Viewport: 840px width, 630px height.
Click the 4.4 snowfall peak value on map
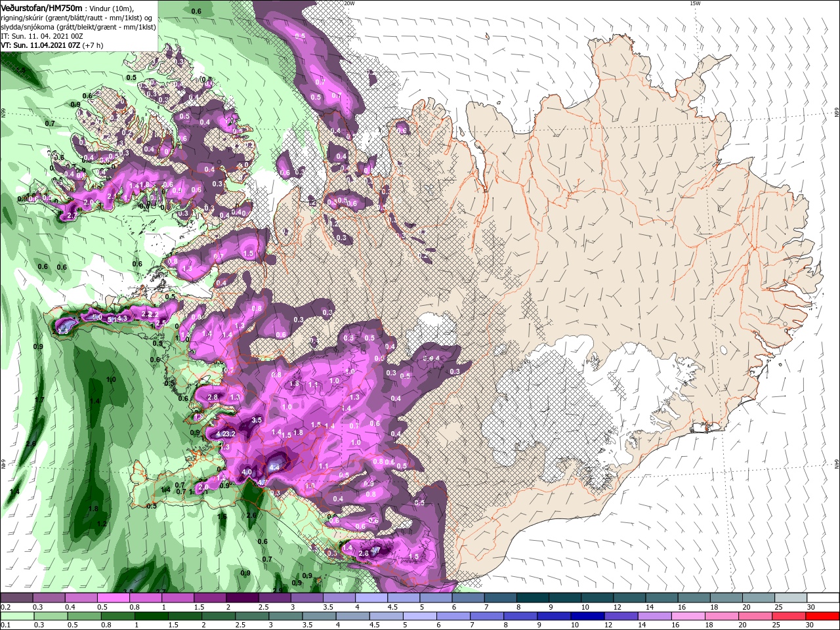[x=274, y=467]
